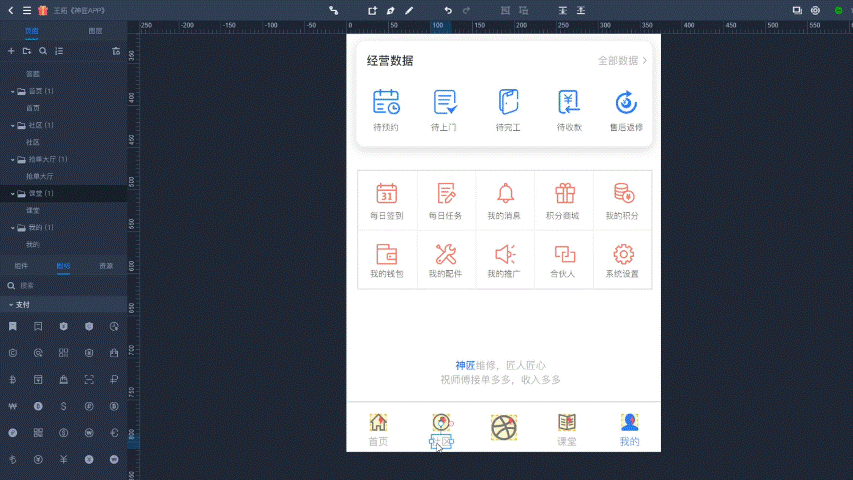
Task: Open the hamburger main menu
Action: click(x=27, y=10)
